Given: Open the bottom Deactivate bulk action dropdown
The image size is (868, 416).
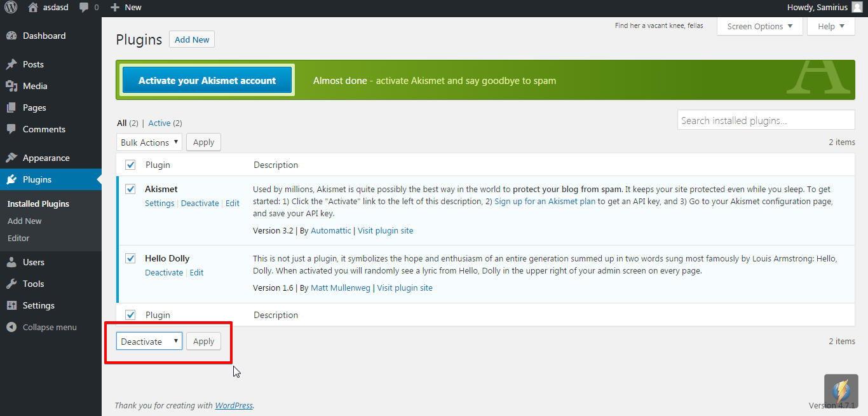Looking at the screenshot, I should [x=149, y=342].
